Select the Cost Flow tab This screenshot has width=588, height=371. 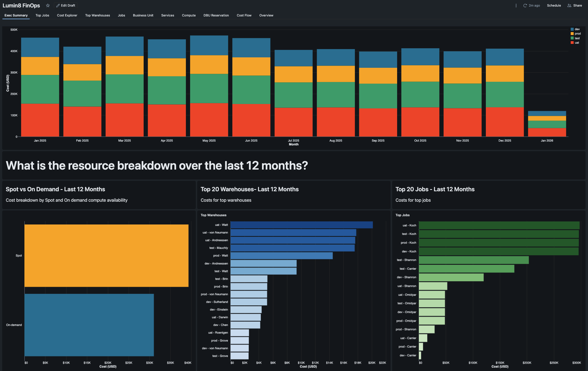coord(244,15)
